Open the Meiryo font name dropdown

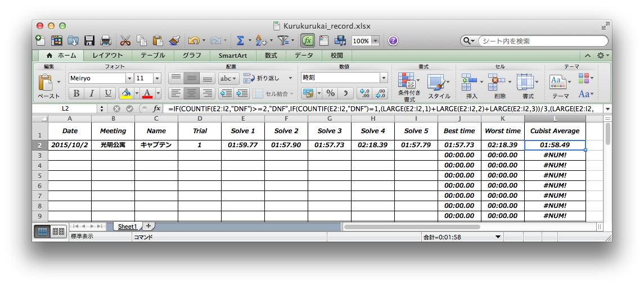(x=130, y=79)
